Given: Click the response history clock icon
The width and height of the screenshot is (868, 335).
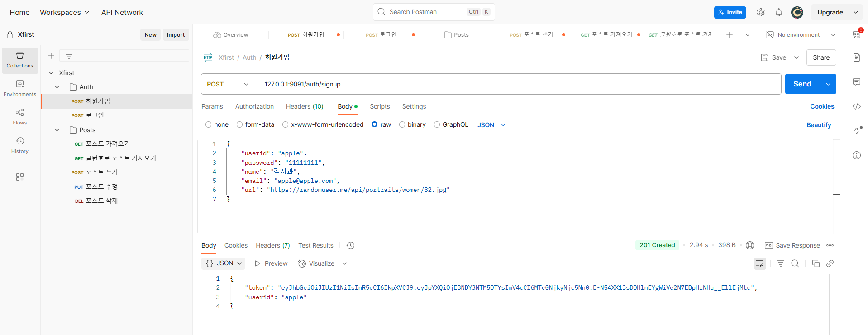Looking at the screenshot, I should point(350,245).
